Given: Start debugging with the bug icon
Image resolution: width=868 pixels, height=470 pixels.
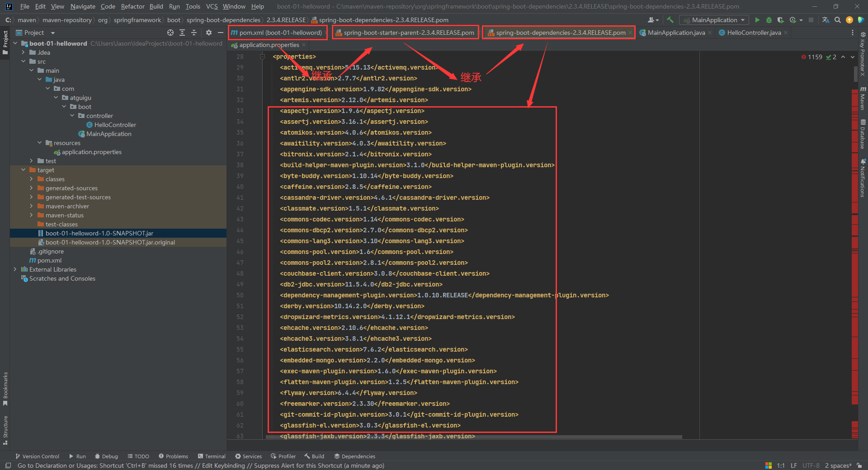Looking at the screenshot, I should 769,20.
